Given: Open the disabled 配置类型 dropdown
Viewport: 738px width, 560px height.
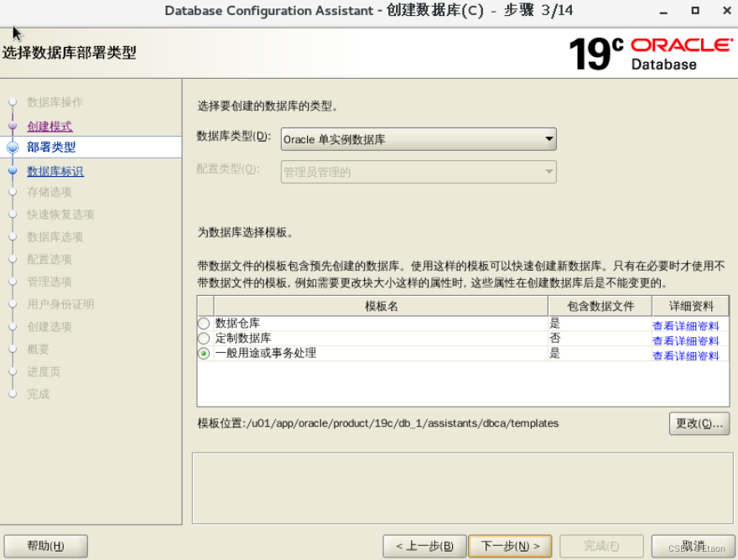Looking at the screenshot, I should click(x=418, y=172).
